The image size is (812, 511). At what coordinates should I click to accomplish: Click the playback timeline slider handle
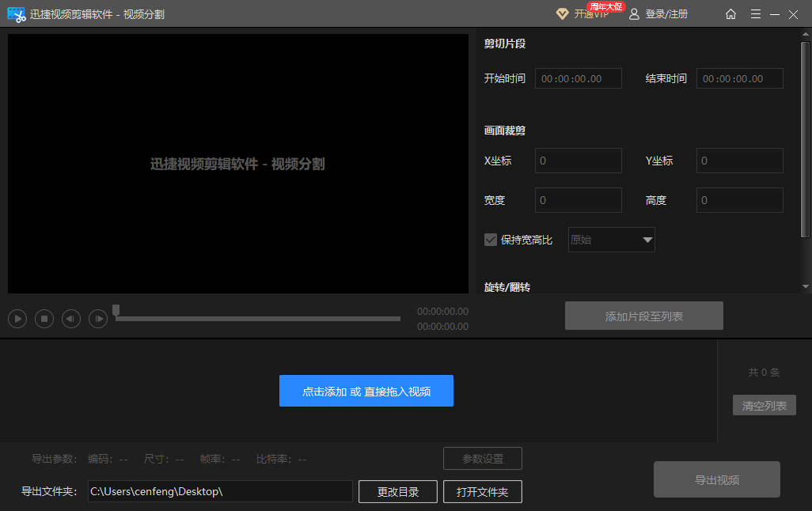coord(116,311)
